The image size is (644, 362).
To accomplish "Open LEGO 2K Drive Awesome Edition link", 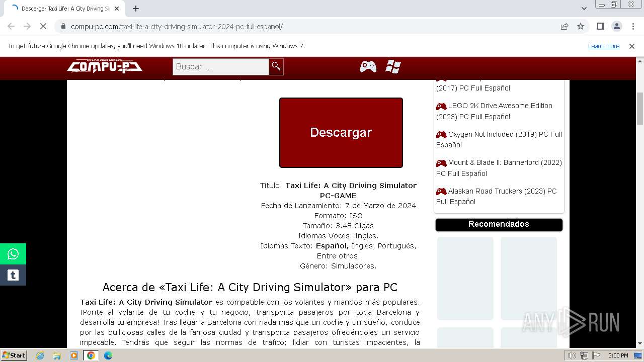I will tap(494, 111).
